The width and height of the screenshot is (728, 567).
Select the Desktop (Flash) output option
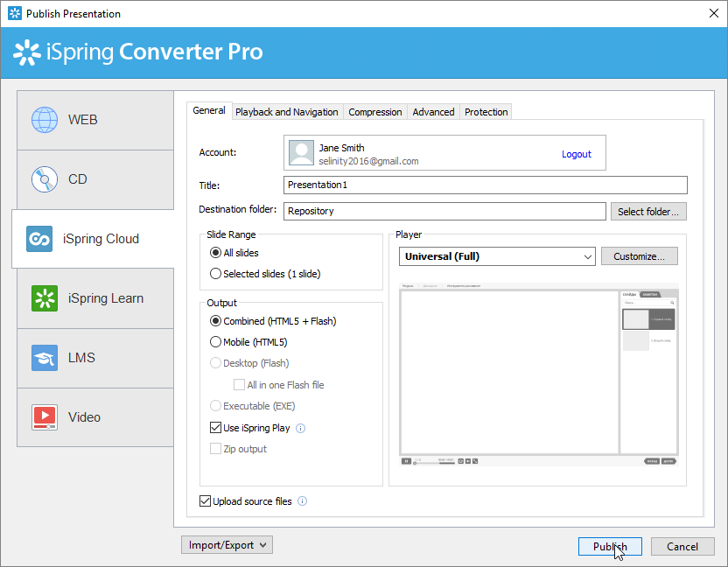coord(215,362)
